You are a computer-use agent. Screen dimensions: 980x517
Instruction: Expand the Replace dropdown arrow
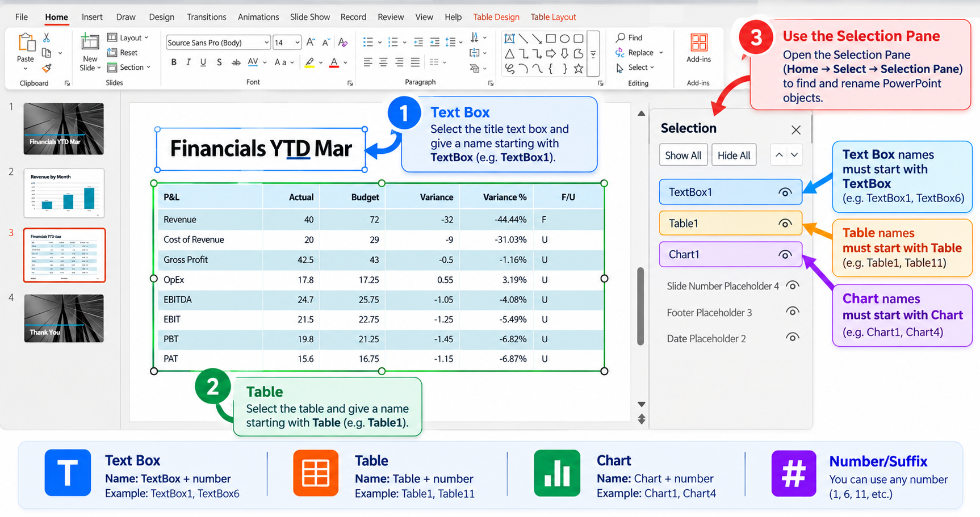click(x=661, y=53)
